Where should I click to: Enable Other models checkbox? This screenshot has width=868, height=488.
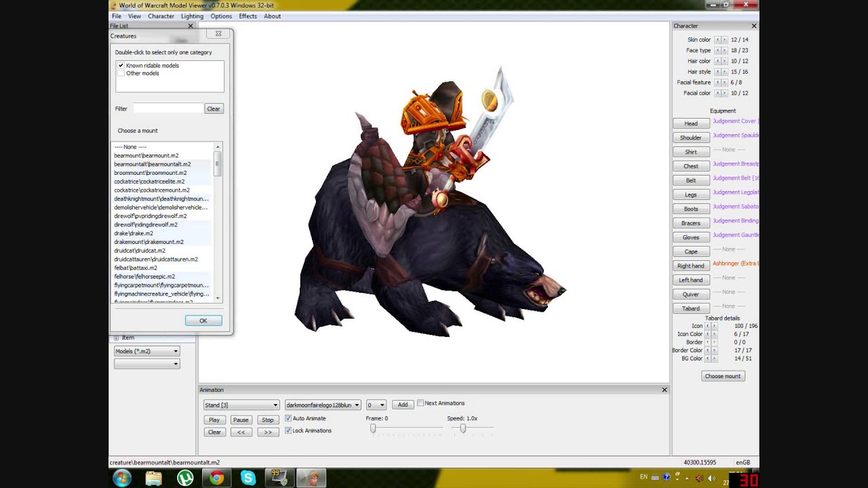[121, 73]
